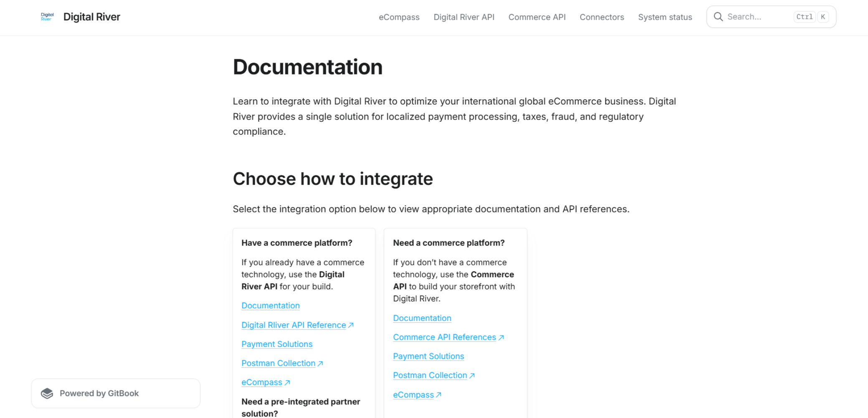868x418 pixels.
Task: Click external arrow beside left card eCompass
Action: pyautogui.click(x=287, y=382)
